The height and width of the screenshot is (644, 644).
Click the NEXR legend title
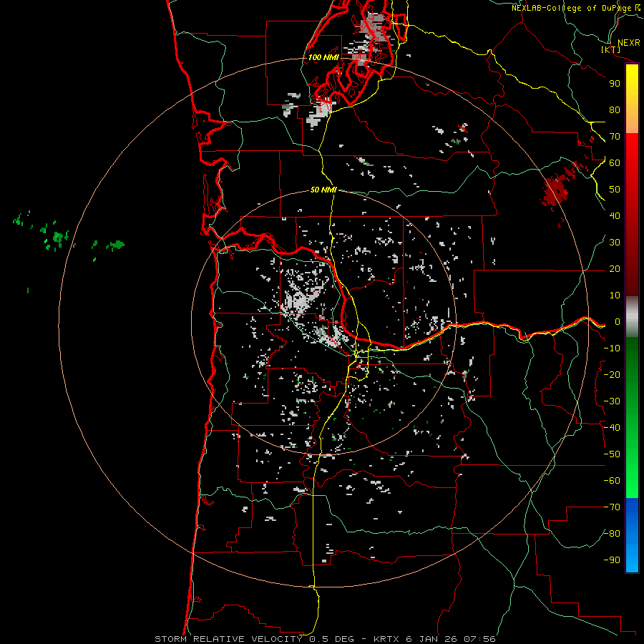(x=629, y=43)
